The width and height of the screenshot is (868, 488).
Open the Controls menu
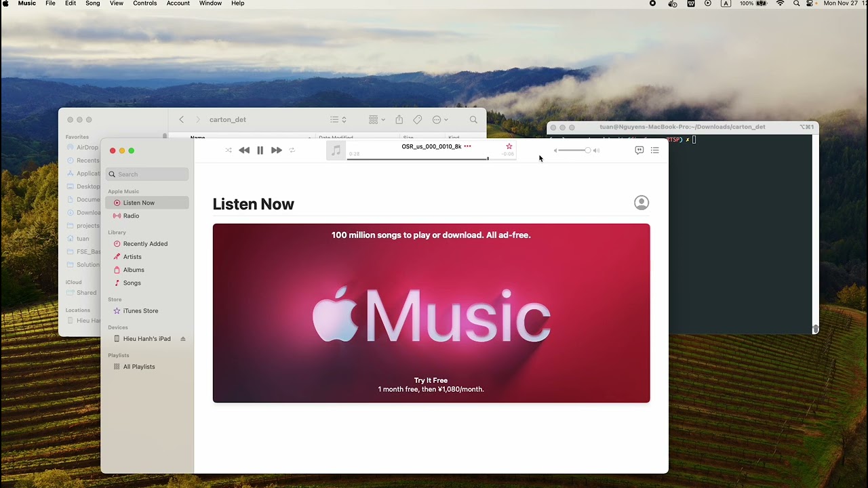point(145,3)
